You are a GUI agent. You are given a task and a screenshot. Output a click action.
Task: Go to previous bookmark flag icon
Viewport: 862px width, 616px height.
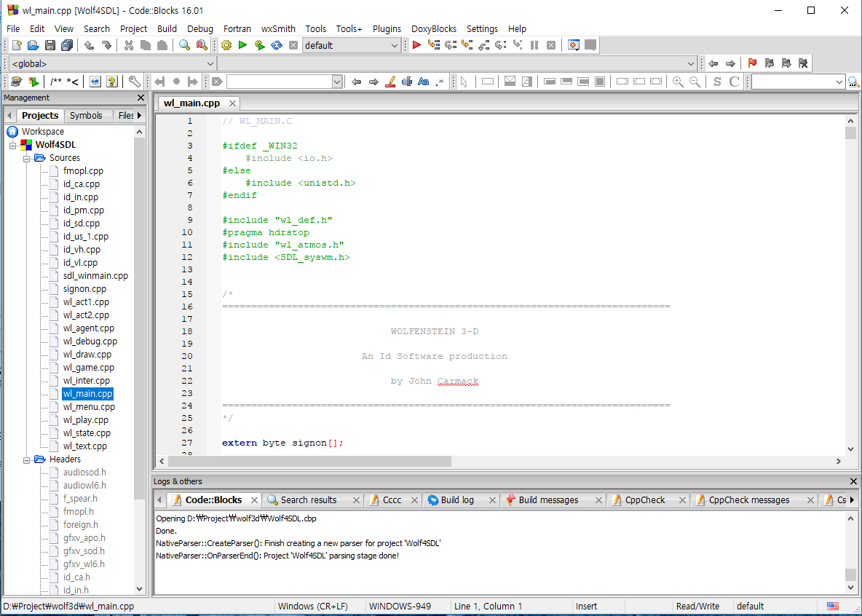(x=770, y=63)
